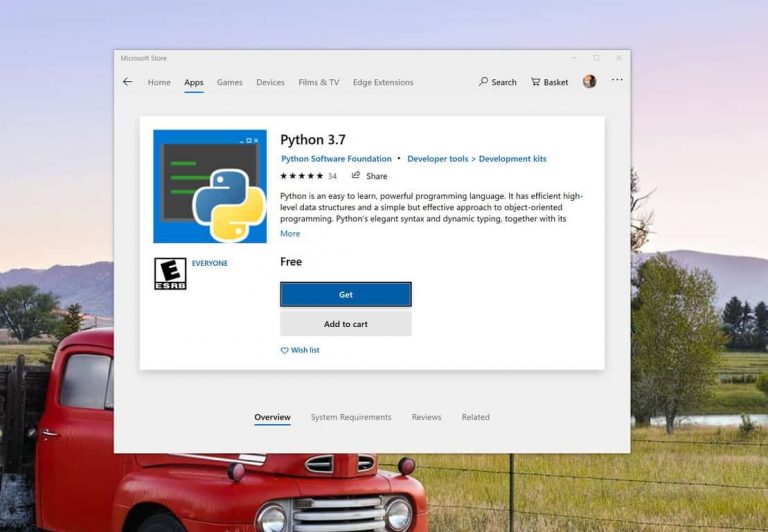This screenshot has height=532, width=768.
Task: Select the Overview section tab
Action: [x=272, y=417]
